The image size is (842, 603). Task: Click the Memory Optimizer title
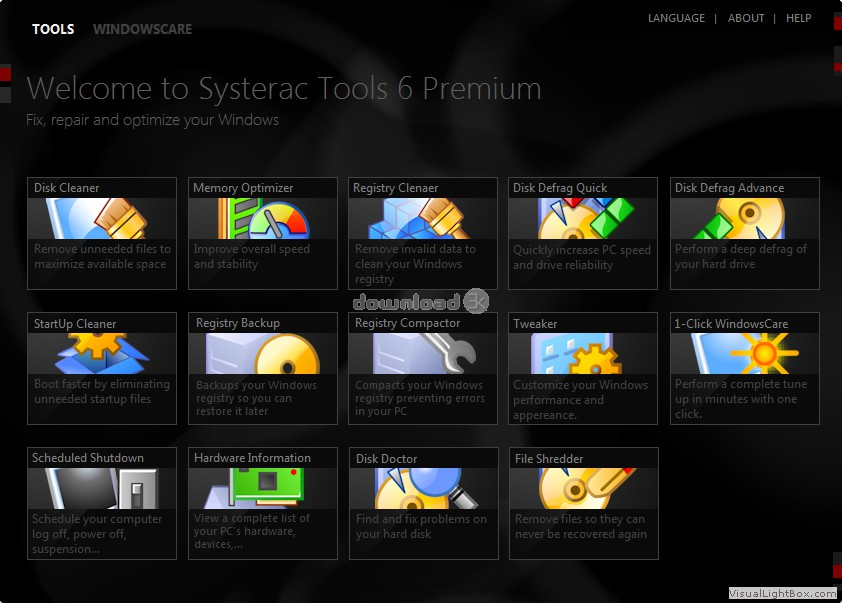[x=243, y=188]
